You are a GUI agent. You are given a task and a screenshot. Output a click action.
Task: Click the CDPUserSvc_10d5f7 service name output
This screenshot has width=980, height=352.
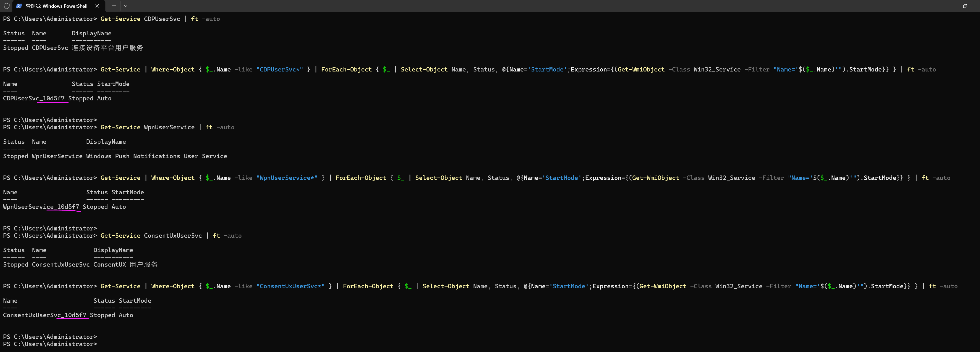pyautogui.click(x=34, y=98)
